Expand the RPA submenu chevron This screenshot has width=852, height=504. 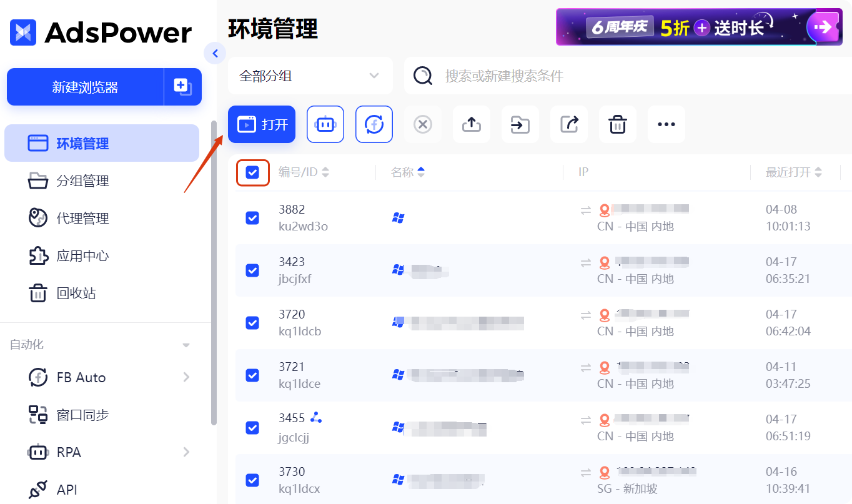pos(186,452)
